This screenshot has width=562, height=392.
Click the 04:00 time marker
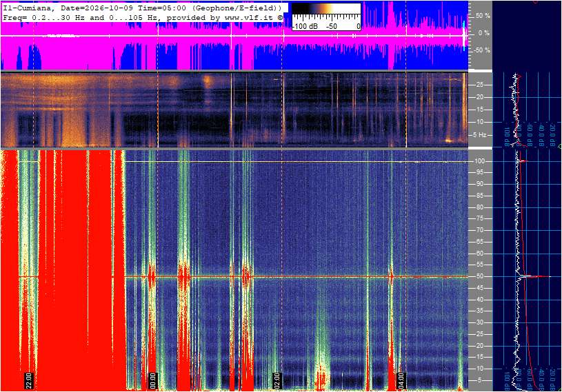coord(401,380)
